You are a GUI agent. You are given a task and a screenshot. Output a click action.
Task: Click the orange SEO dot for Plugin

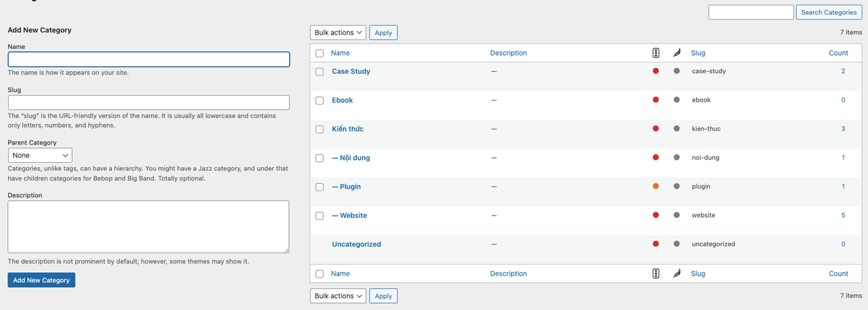656,187
